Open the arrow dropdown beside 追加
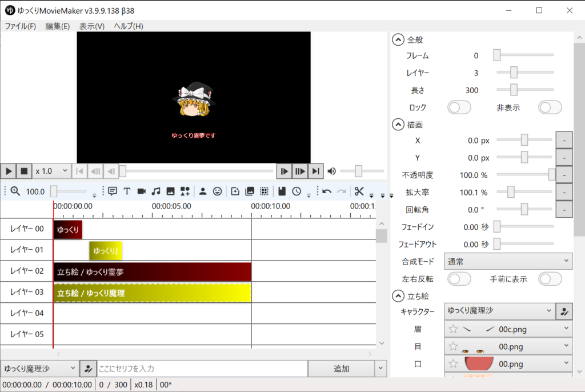The image size is (585, 392). (x=380, y=369)
